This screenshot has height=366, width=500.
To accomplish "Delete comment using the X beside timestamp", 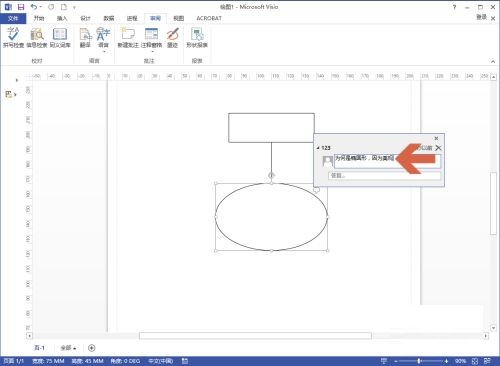I will coord(438,148).
